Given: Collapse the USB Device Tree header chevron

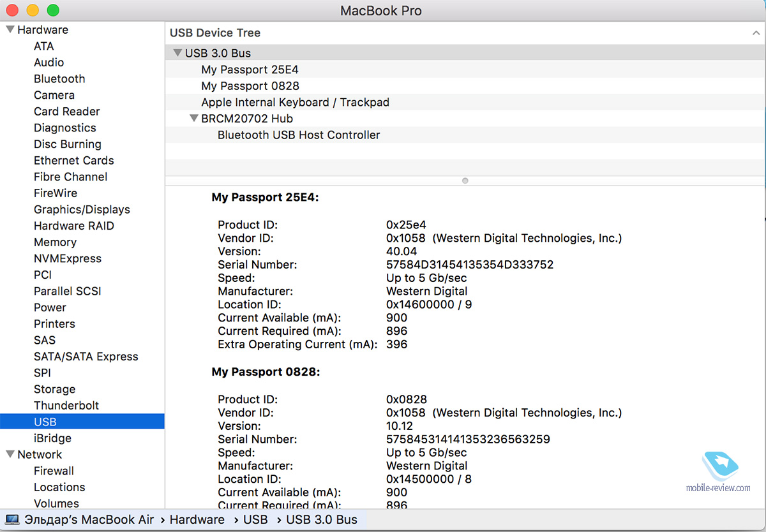Looking at the screenshot, I should [x=756, y=33].
